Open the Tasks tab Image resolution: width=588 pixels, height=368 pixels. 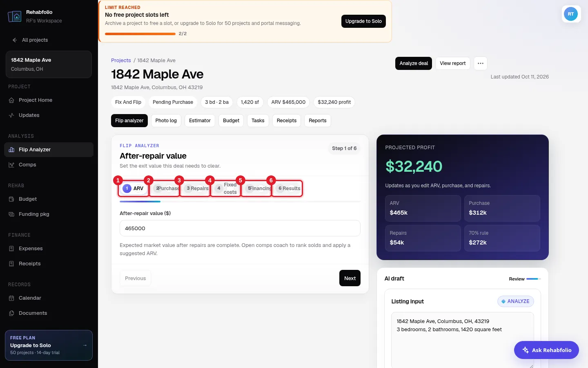click(x=258, y=121)
